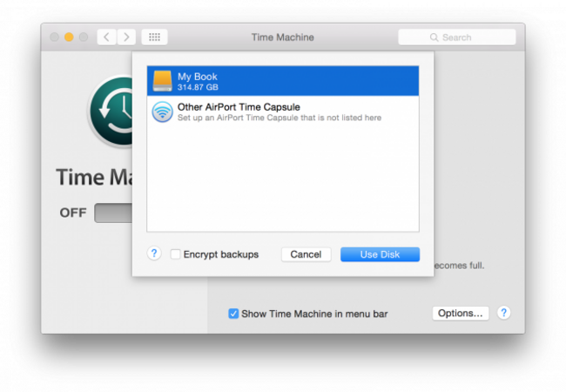Open the Options… dialog

pyautogui.click(x=461, y=314)
